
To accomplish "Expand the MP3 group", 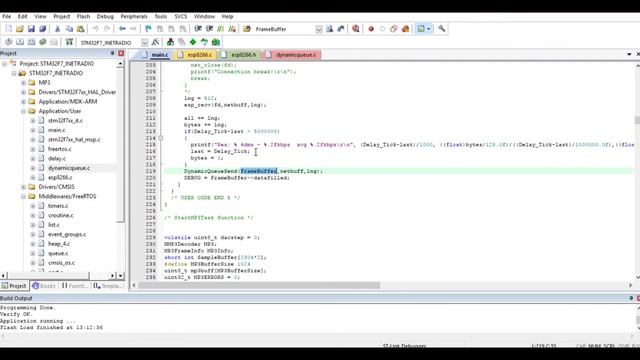I will pyautogui.click(x=23, y=82).
